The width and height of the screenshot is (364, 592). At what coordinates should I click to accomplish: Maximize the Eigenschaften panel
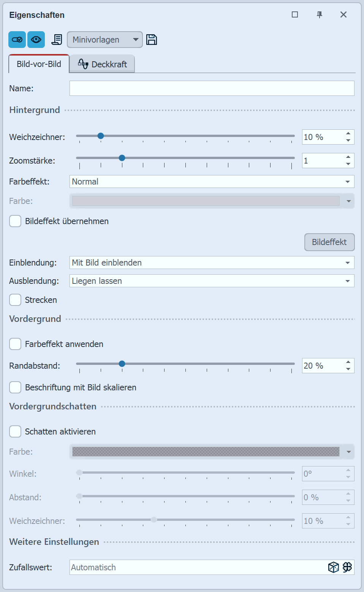coord(295,14)
